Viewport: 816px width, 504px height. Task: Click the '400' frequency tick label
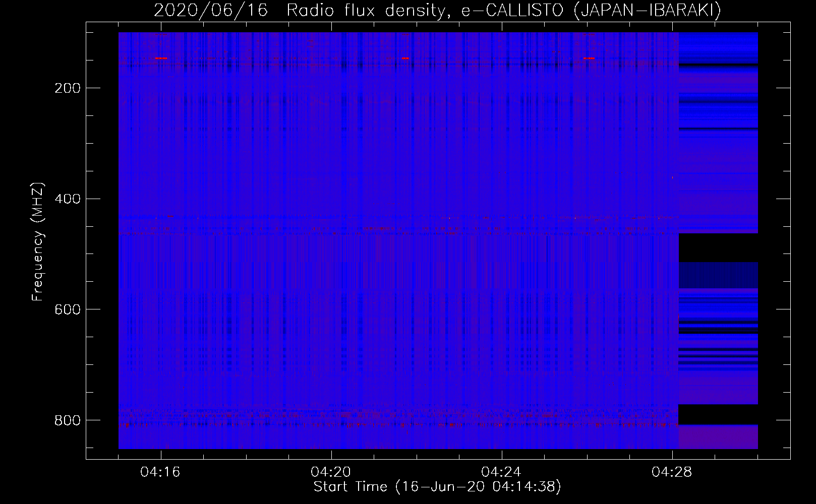pos(68,199)
